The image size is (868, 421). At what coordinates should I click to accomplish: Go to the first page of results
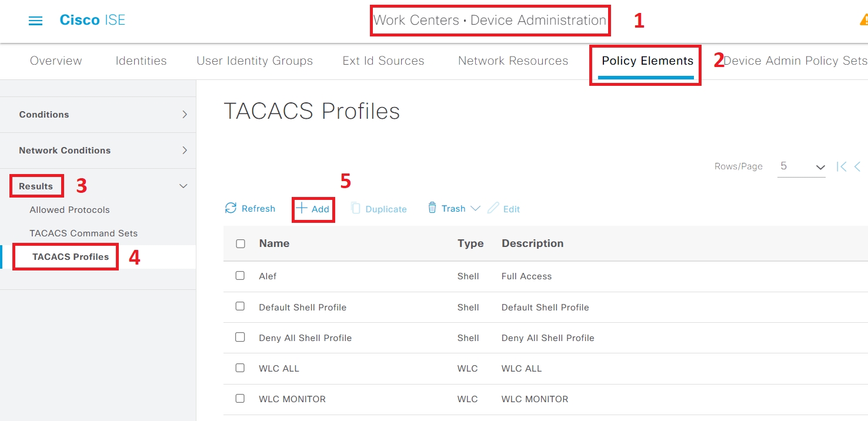[x=842, y=166]
